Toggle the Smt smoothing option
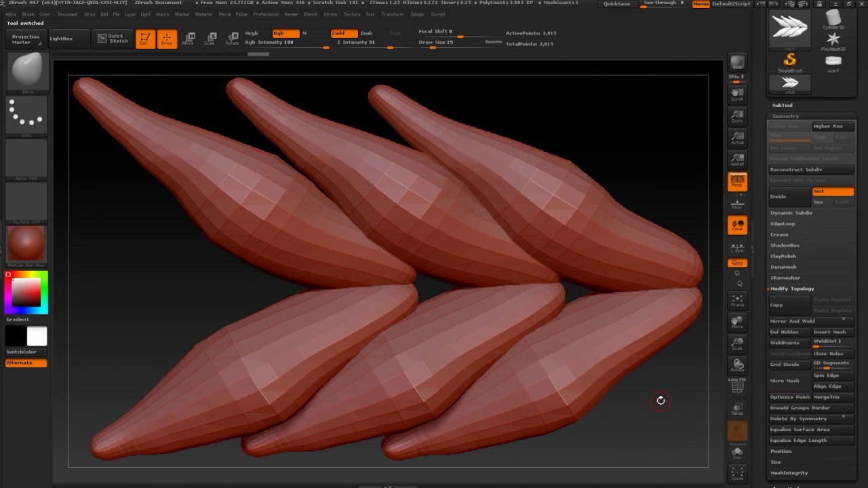The width and height of the screenshot is (868, 488). coord(833,192)
